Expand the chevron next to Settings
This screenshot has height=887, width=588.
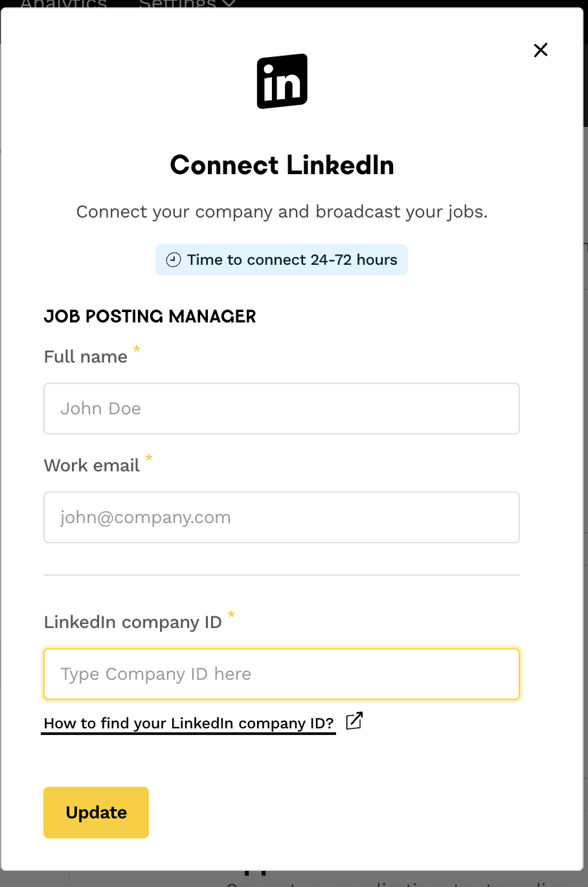229,3
